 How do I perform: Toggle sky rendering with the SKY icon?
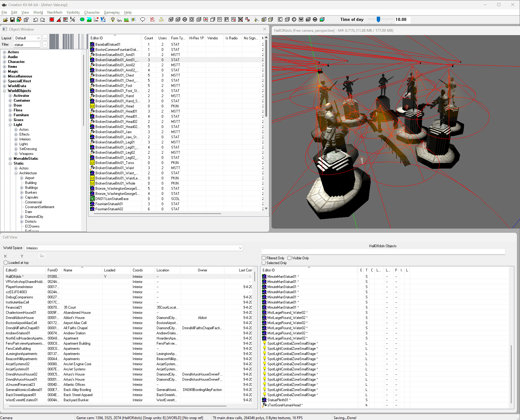[119, 19]
